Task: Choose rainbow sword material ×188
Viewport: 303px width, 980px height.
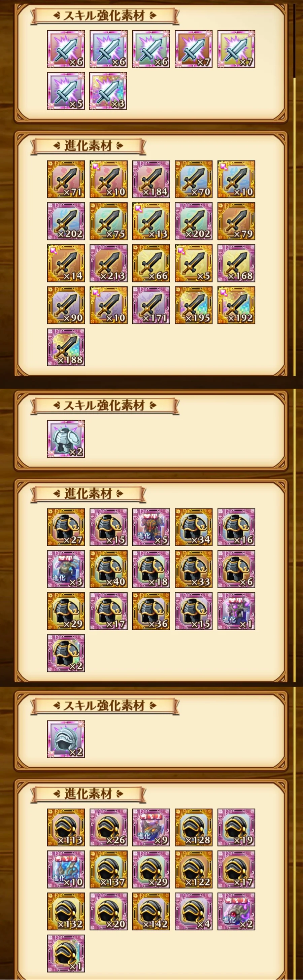Action: (x=66, y=347)
